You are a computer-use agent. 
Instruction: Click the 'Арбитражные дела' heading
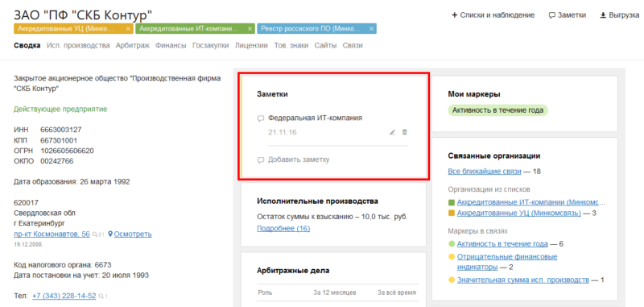coord(293,271)
